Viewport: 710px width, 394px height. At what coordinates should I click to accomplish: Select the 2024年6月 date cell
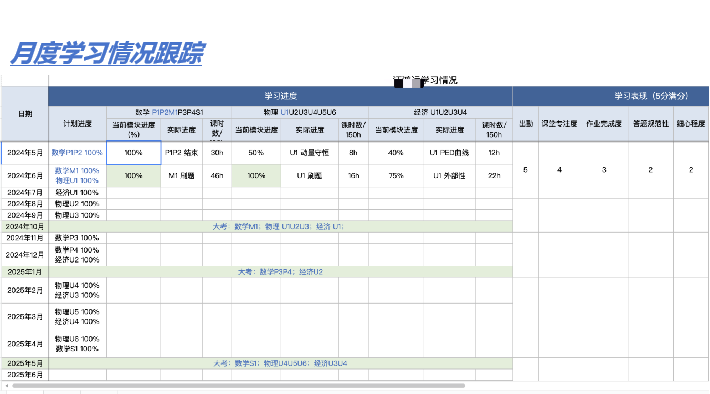[x=25, y=176]
